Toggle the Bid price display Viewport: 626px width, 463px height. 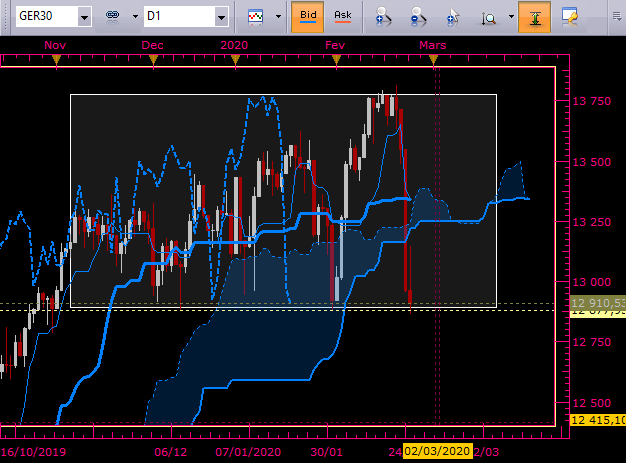click(x=308, y=16)
